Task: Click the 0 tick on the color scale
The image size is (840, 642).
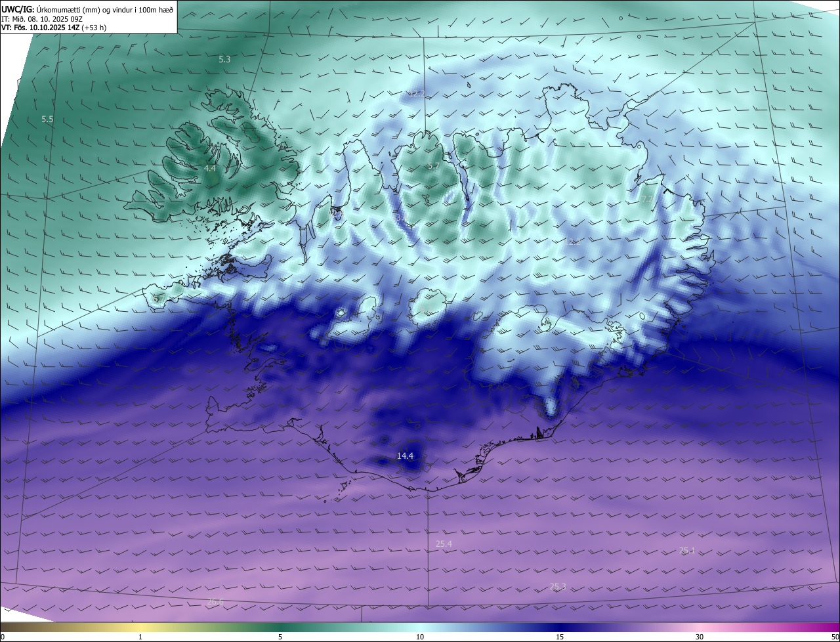Action: click(x=3, y=637)
